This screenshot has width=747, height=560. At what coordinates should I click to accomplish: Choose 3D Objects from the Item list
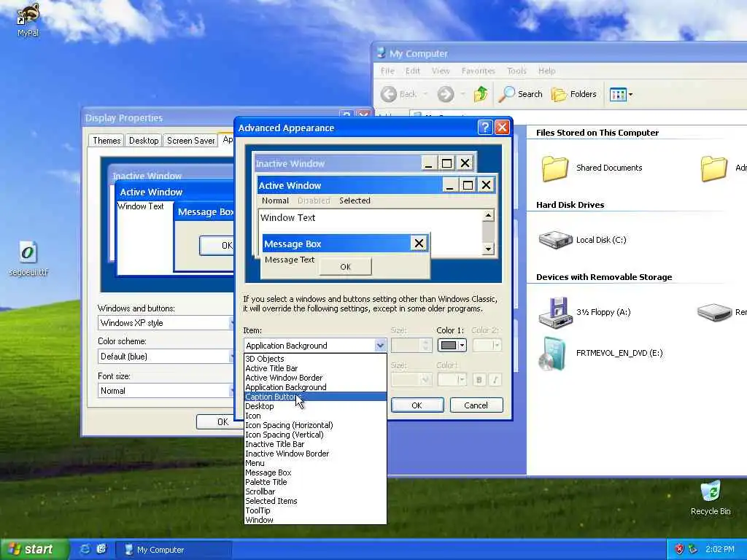click(315, 359)
